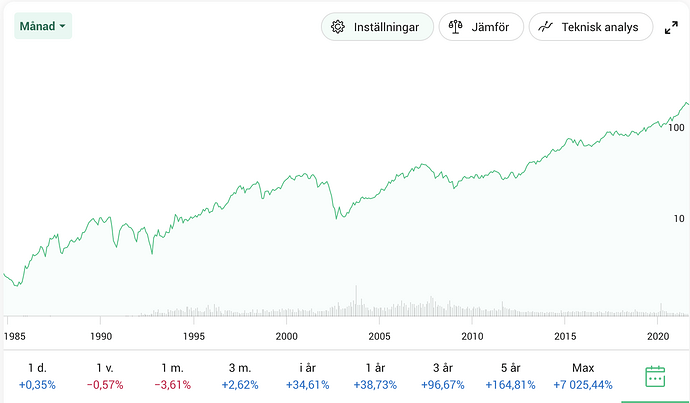Image resolution: width=690 pixels, height=403 pixels.
Task: Open Jämför comparison button
Action: pyautogui.click(x=481, y=27)
